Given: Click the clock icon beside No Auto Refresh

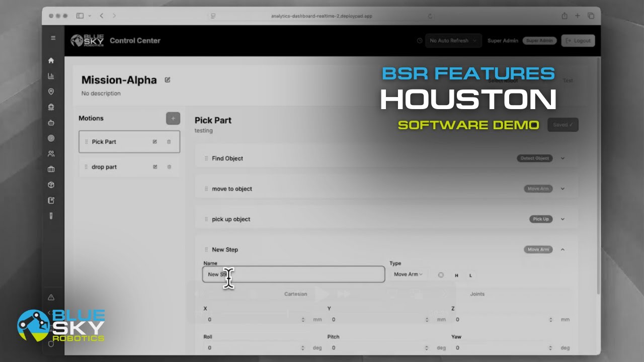Looking at the screenshot, I should [x=420, y=41].
